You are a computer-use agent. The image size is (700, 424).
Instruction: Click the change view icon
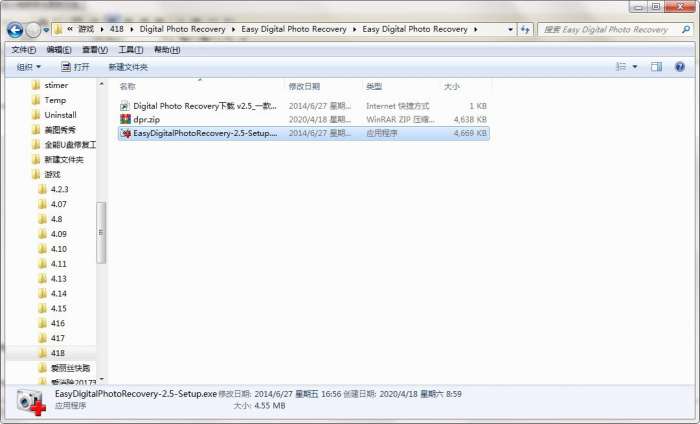(x=621, y=67)
